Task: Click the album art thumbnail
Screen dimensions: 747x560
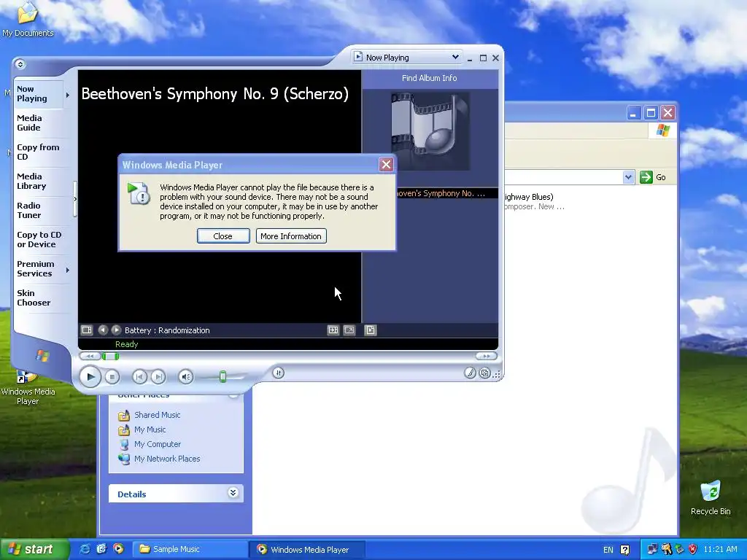Action: 430,131
